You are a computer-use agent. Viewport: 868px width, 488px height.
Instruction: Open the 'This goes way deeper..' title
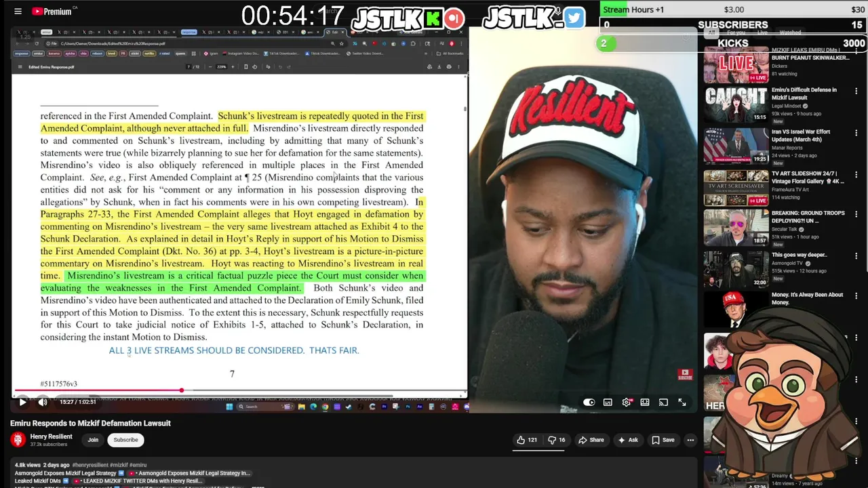coord(800,255)
